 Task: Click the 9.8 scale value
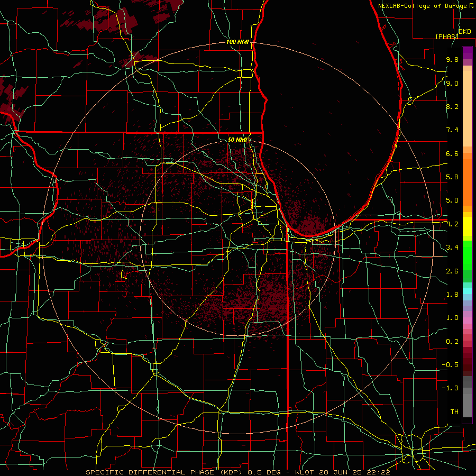coord(452,59)
